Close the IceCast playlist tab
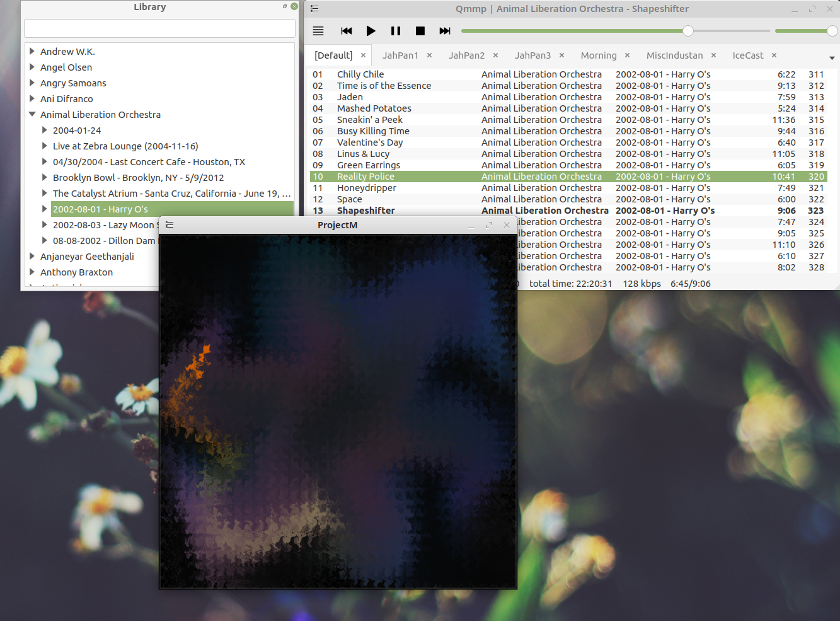The width and height of the screenshot is (840, 621). [774, 55]
